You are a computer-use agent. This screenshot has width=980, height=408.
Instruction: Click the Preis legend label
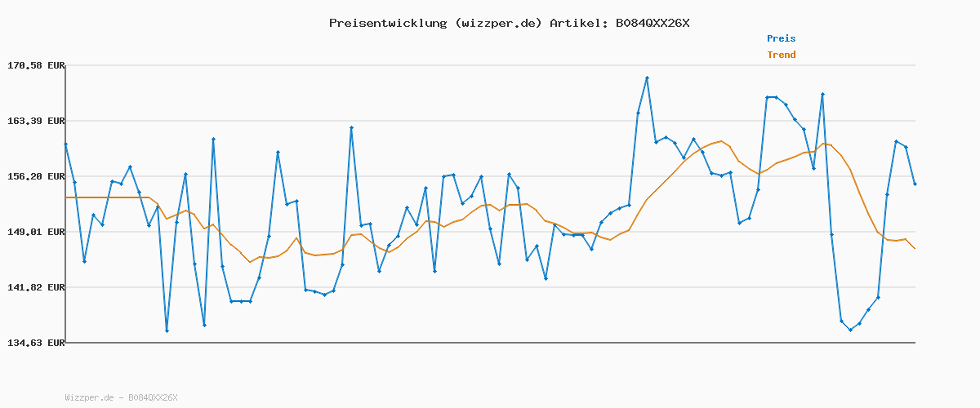point(781,38)
